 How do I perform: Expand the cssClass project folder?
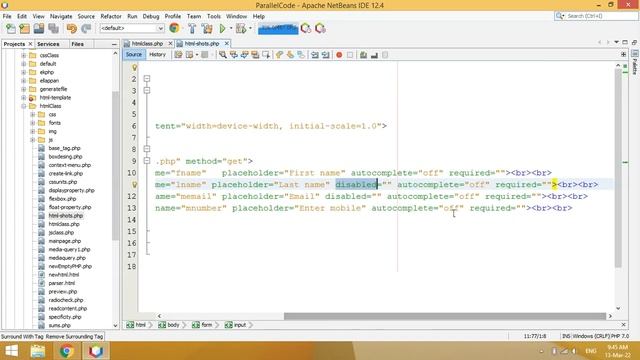(x=24, y=56)
